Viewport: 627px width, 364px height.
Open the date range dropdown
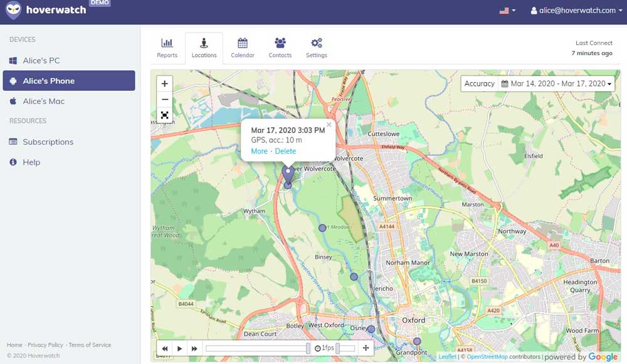pyautogui.click(x=557, y=83)
